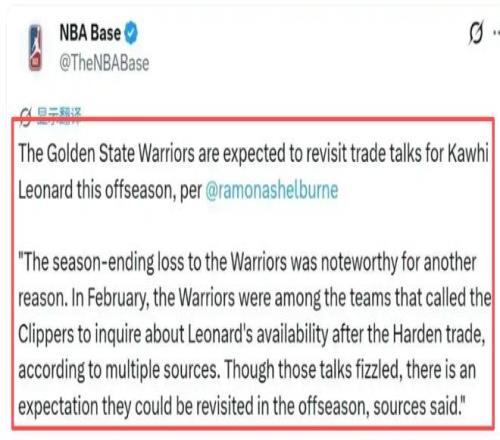The height and width of the screenshot is (440, 500).
Task: Open the Grok icon at top right
Action: point(476,33)
